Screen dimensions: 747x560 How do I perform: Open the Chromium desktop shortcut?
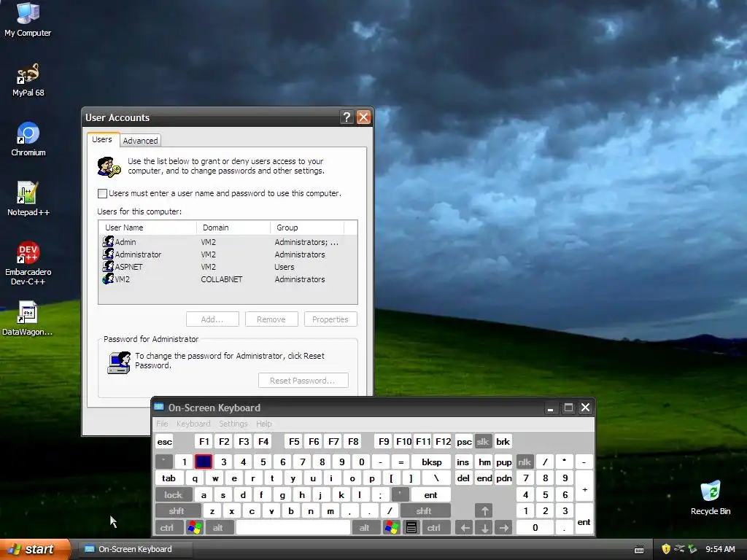tap(28, 139)
